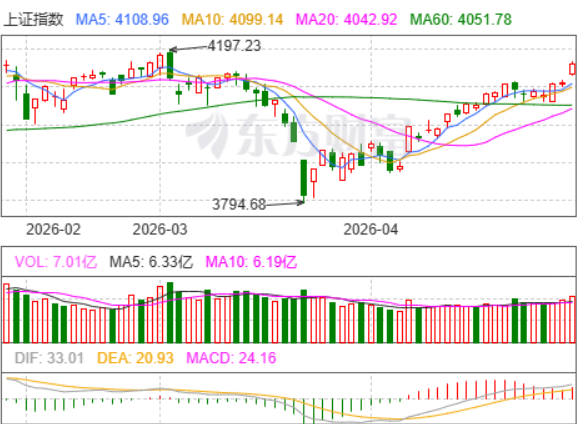This screenshot has height=424, width=577.
Task: Click the 2026-03 date axis label
Action: (x=160, y=230)
